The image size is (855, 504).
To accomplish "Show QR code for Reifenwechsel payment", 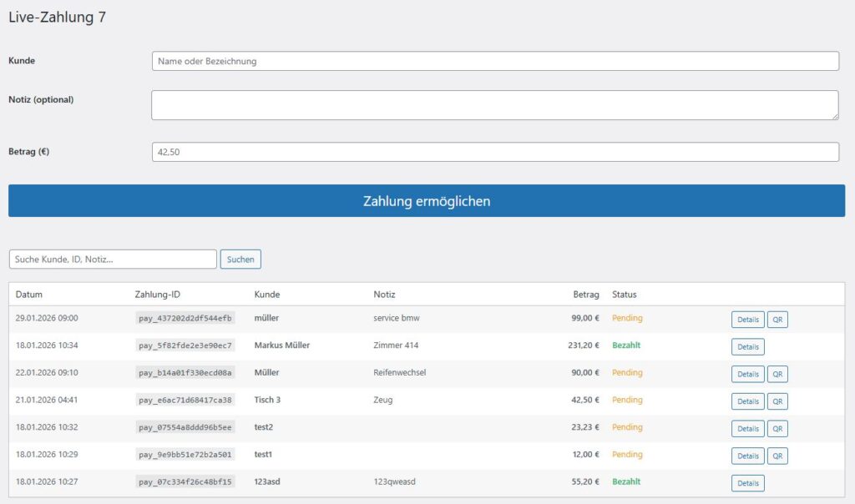I will coord(777,374).
